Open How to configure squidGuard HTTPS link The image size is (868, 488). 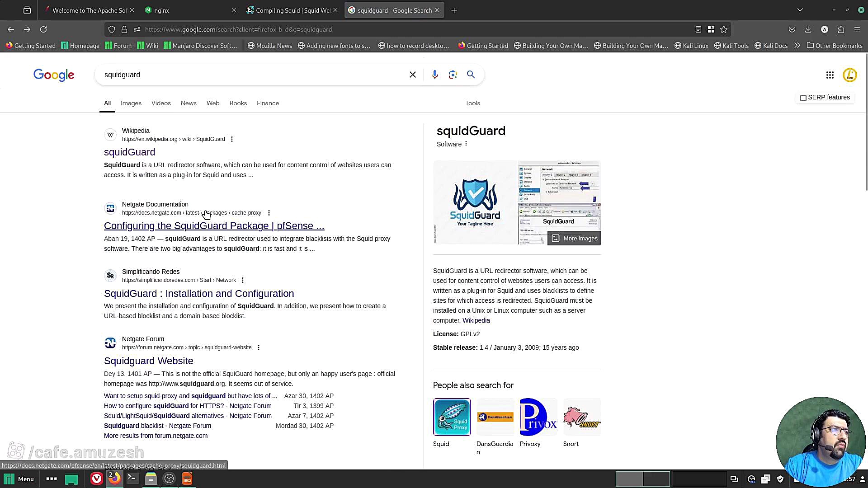point(188,406)
